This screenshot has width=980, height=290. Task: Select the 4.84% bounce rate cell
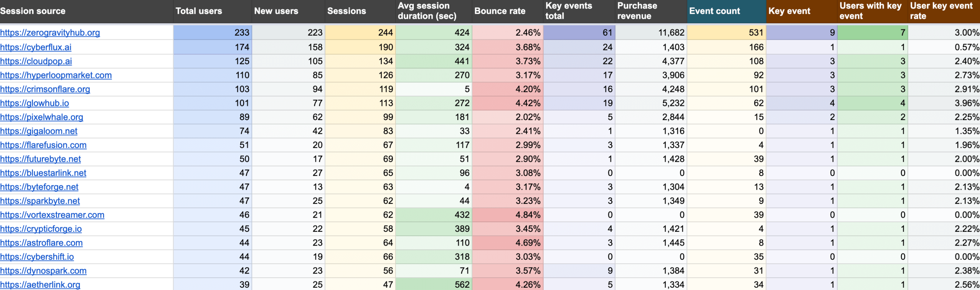pos(507,215)
